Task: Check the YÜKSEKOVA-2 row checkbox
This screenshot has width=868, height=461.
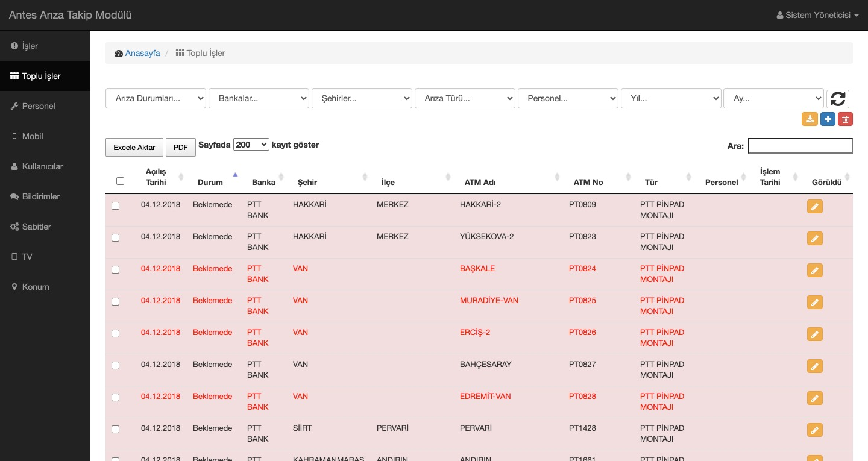Action: click(x=116, y=238)
